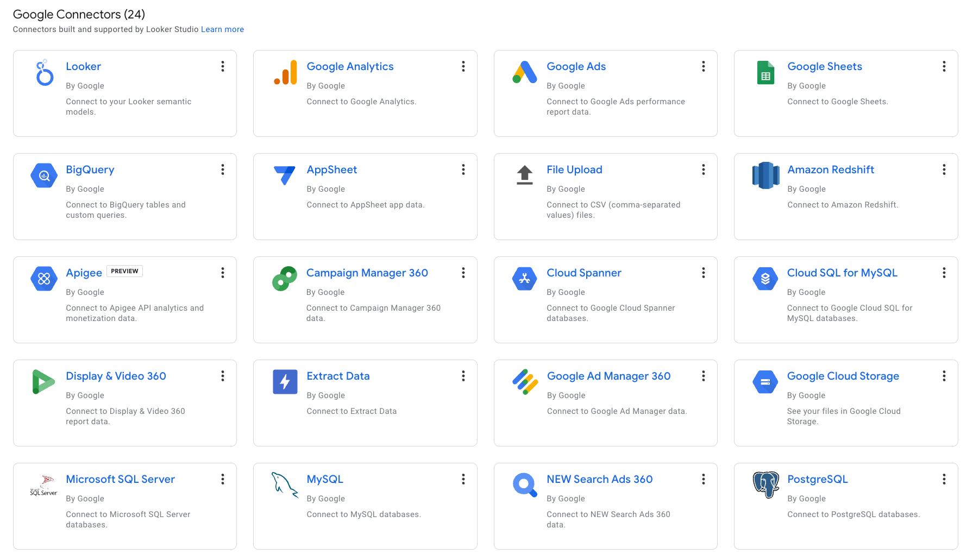
Task: Expand more options for Cloud Spanner
Action: (703, 273)
